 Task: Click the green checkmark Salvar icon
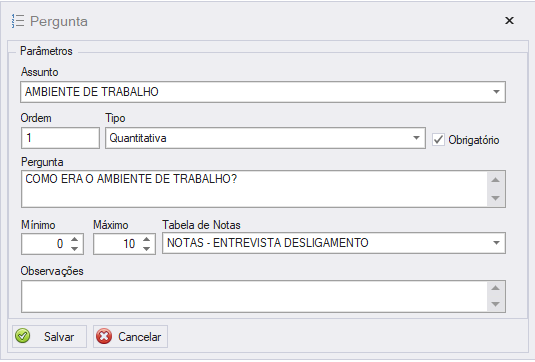click(23, 336)
